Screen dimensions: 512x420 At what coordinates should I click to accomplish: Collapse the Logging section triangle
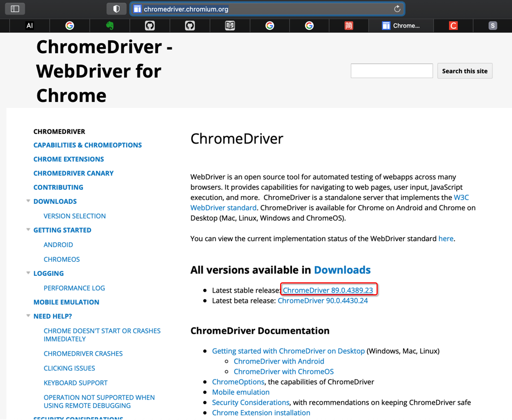click(28, 273)
